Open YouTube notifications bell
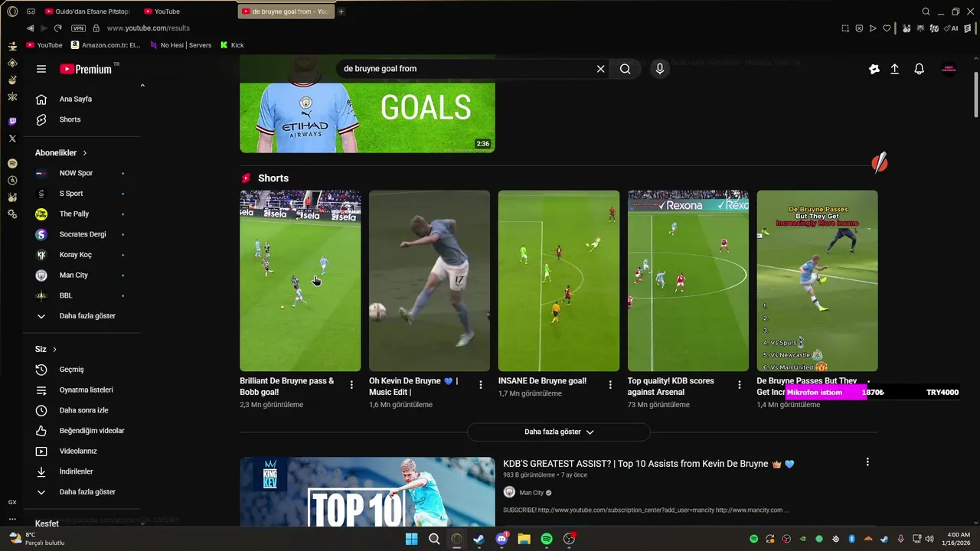The height and width of the screenshot is (551, 980). [x=920, y=69]
